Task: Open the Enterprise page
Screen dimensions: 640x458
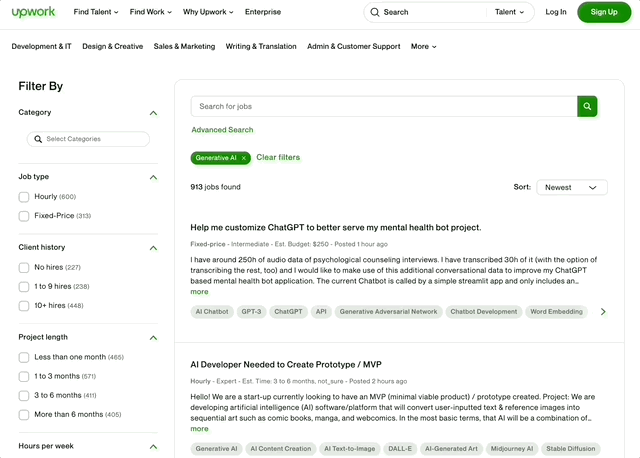Action: (x=263, y=12)
